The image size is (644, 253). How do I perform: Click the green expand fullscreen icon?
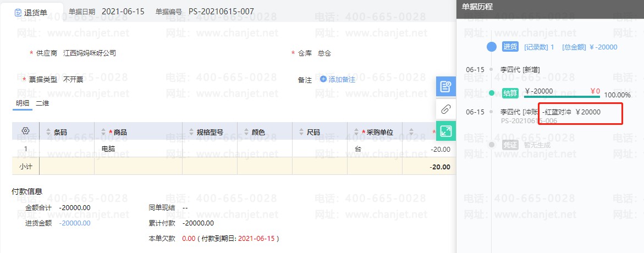(445, 131)
